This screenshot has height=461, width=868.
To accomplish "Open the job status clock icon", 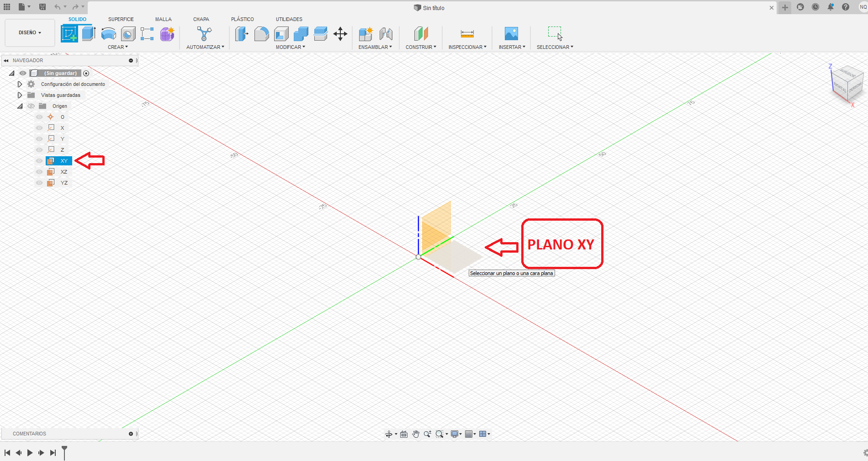I will point(815,7).
